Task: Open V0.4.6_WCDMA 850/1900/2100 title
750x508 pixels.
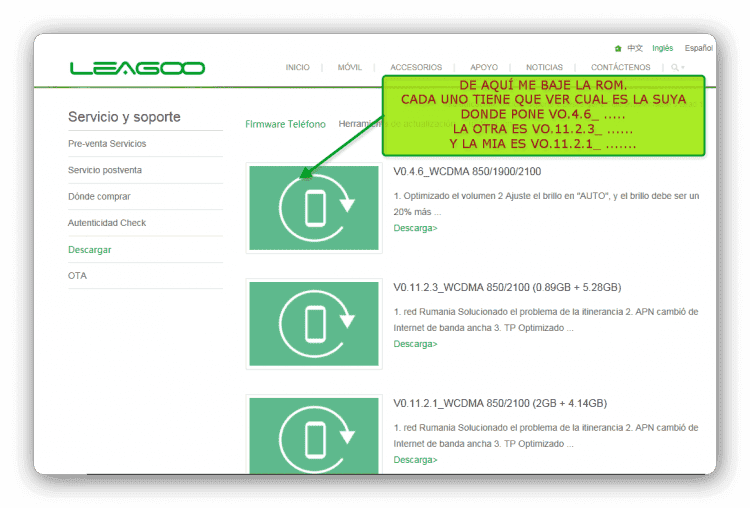Action: [x=467, y=172]
